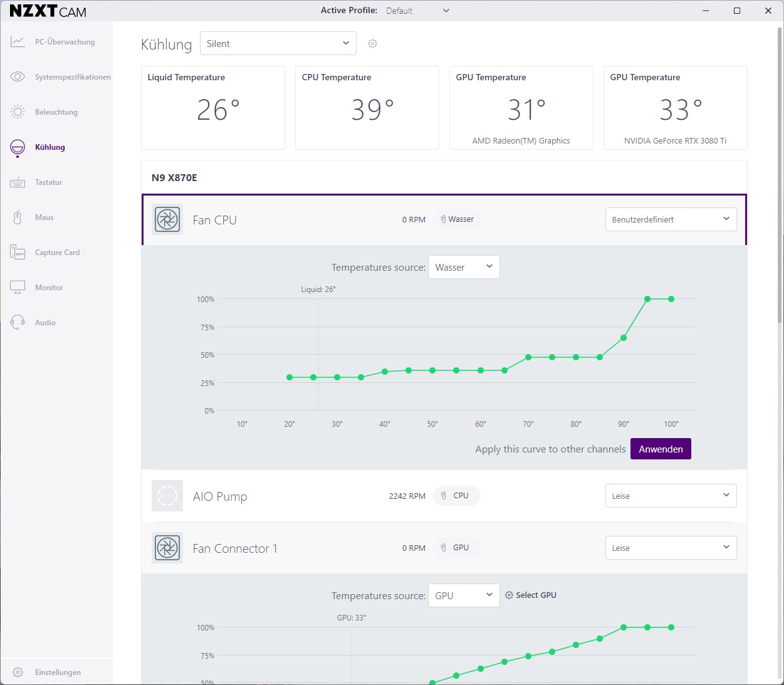
Task: Open the PC-Überwachung monitoring icon
Action: coord(18,42)
